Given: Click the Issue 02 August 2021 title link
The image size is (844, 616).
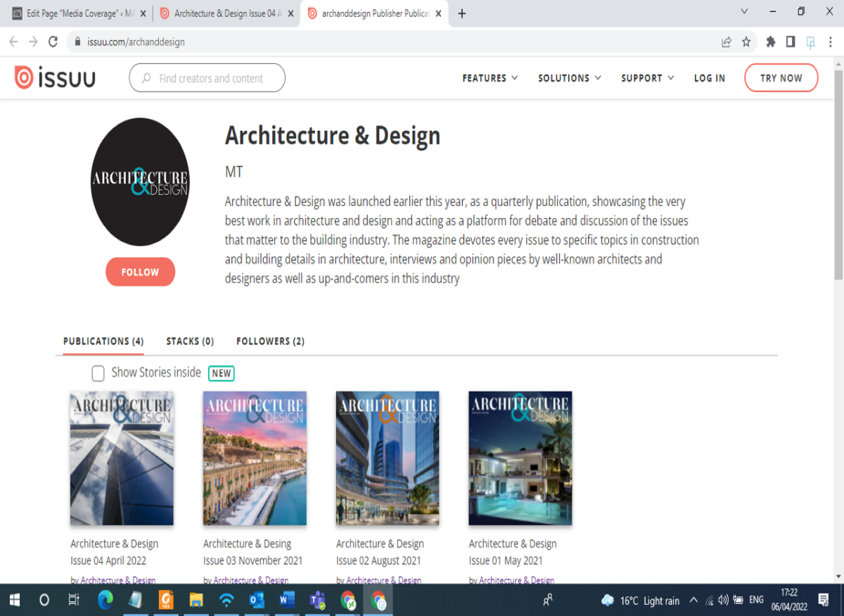Looking at the screenshot, I should coord(380,552).
